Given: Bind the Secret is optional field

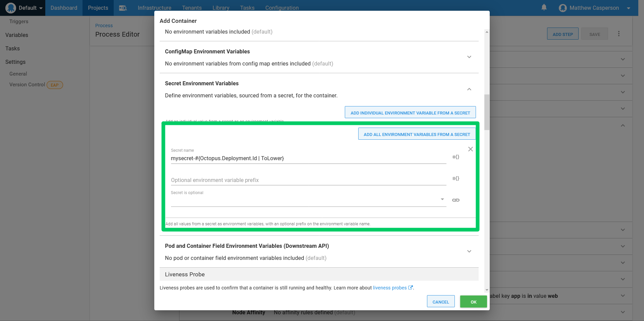Looking at the screenshot, I should tap(455, 200).
